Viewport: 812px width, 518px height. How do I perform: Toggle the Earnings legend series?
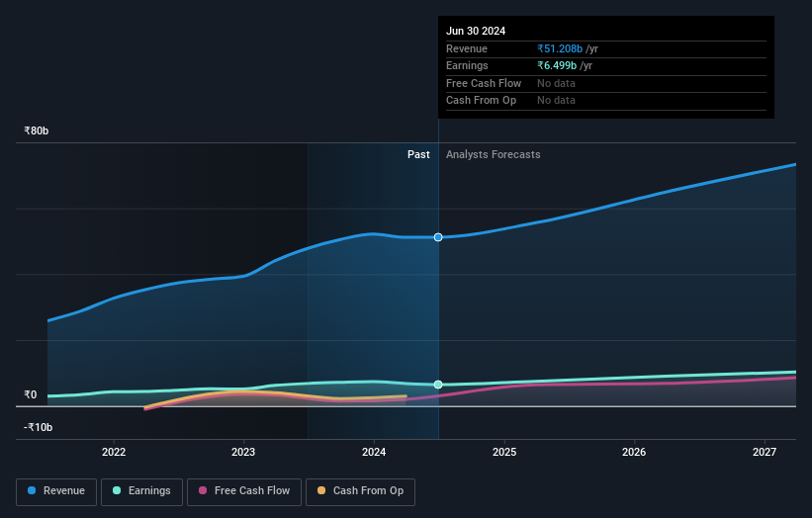pos(141,491)
